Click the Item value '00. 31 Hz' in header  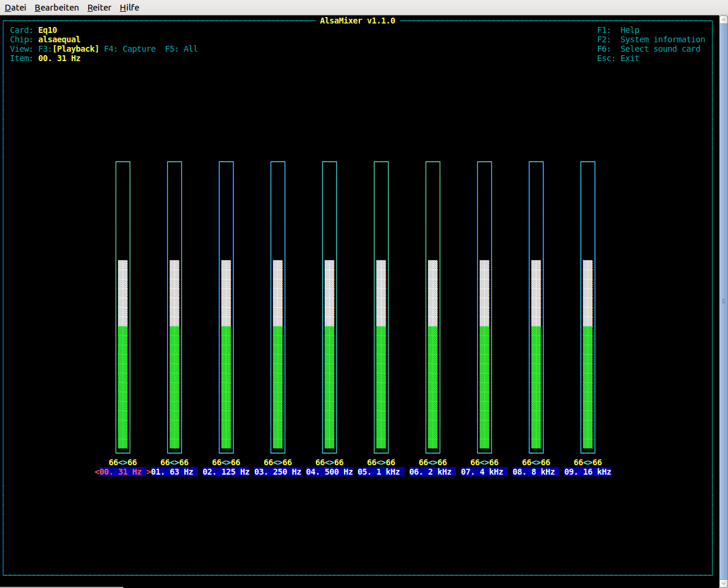click(59, 58)
